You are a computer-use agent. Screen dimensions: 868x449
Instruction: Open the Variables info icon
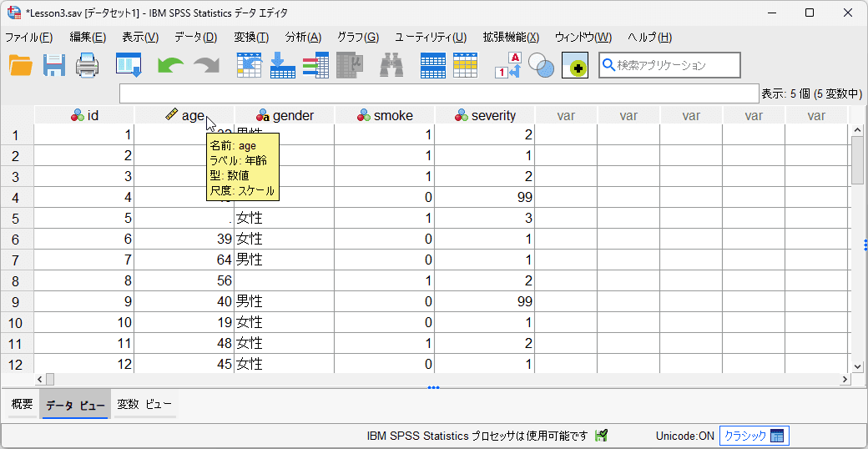pos(316,65)
